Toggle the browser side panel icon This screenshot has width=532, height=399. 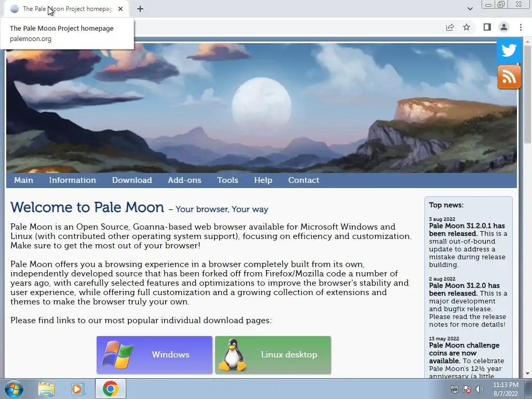(487, 27)
